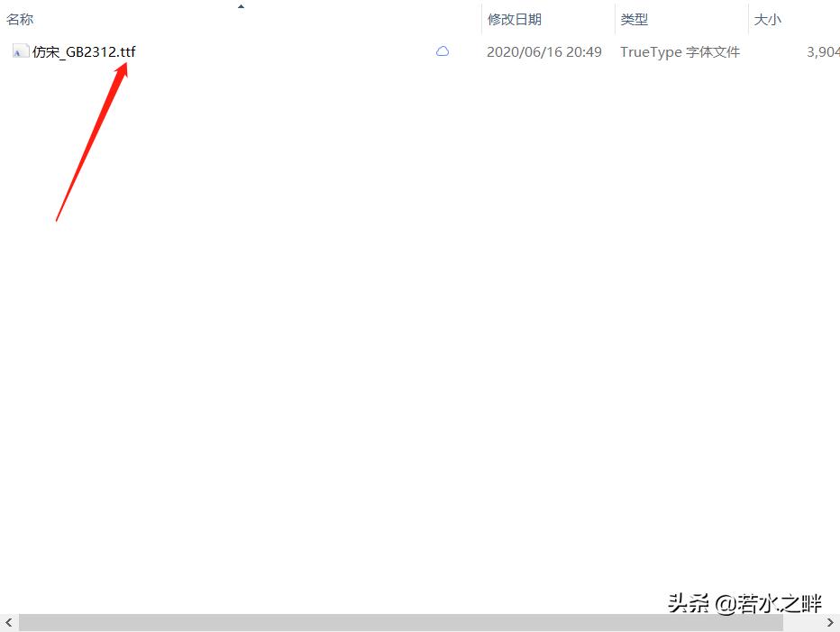Sort by the 修改日期 column header
Image resolution: width=840 pixels, height=632 pixels.
[514, 18]
